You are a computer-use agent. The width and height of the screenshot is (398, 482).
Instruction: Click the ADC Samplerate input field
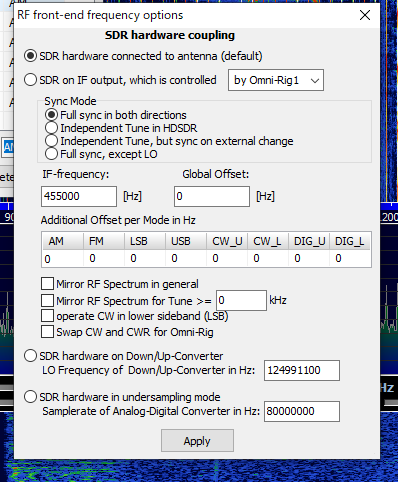302,411
